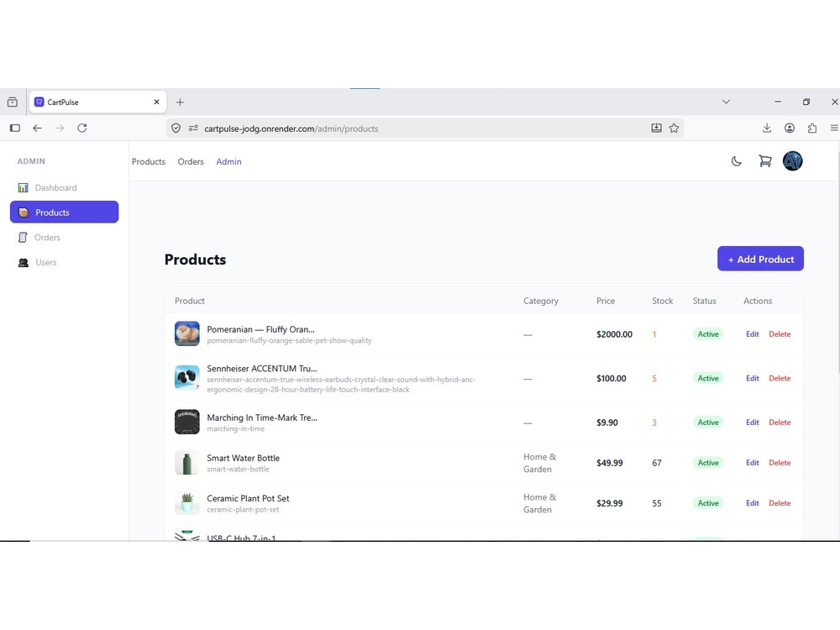The height and width of the screenshot is (630, 840).
Task: Click stock value 67
Action: [657, 463]
